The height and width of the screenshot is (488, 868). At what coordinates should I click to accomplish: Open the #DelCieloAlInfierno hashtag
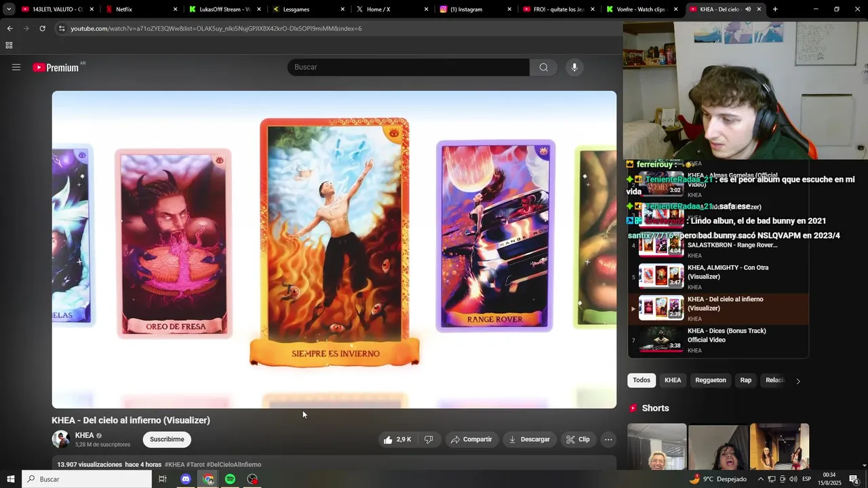point(233,464)
